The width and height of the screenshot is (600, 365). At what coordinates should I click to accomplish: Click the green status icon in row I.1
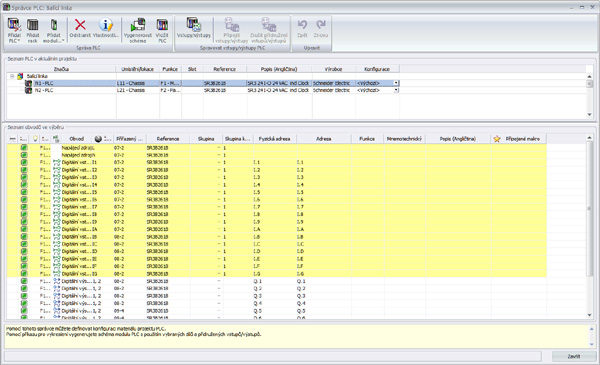click(24, 162)
